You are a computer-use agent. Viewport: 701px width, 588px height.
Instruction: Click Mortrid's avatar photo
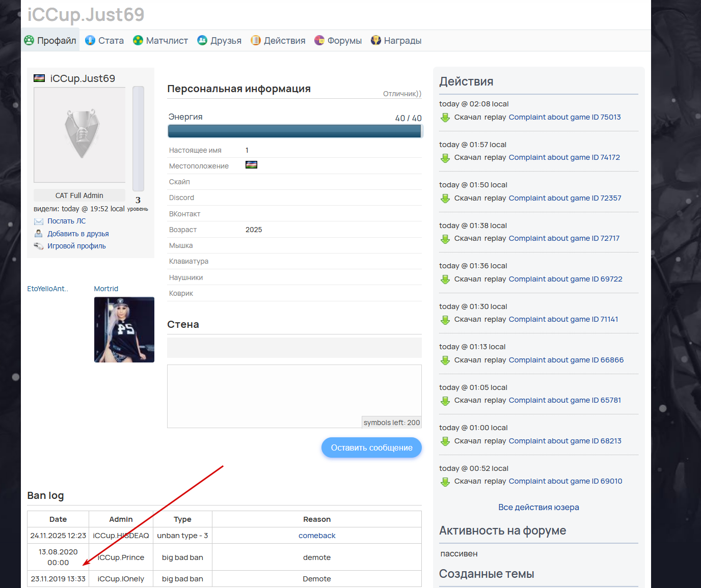124,330
